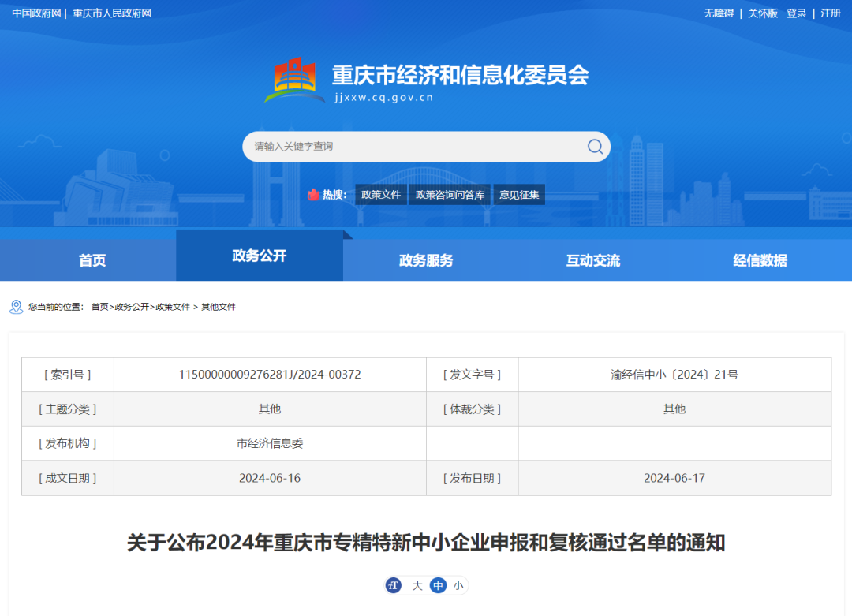852x616 pixels.
Task: Open the 政务公开 navigation tab
Action: [260, 256]
